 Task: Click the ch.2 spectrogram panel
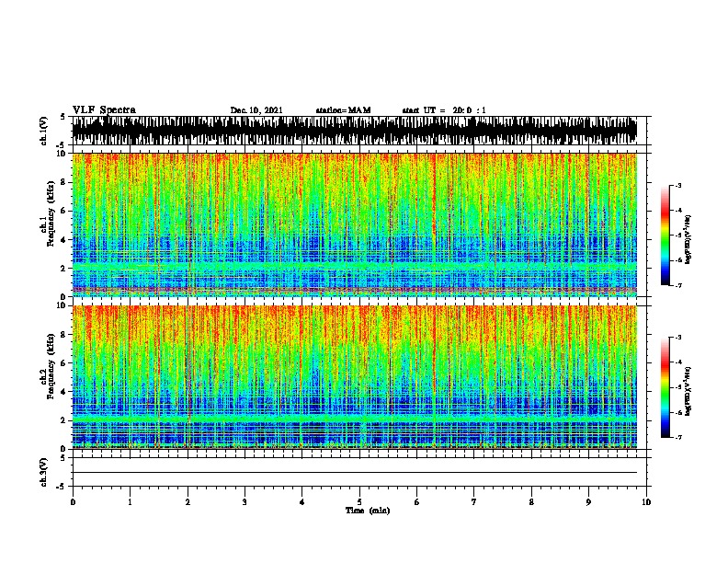pyautogui.click(x=355, y=377)
